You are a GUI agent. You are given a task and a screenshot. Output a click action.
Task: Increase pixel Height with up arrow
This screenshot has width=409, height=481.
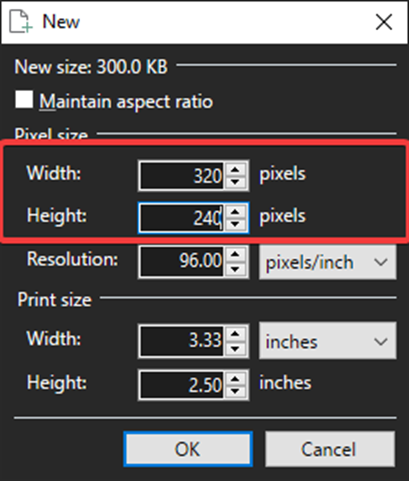(x=236, y=212)
